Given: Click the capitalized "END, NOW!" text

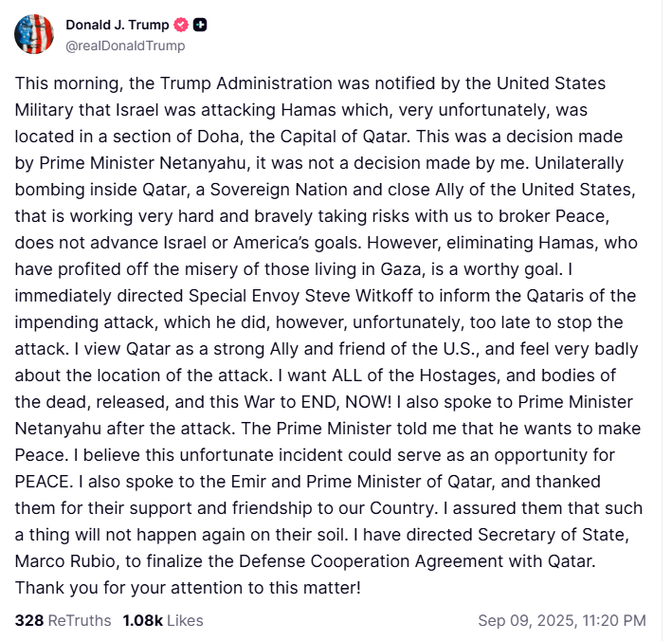Looking at the screenshot, I should point(346,402).
